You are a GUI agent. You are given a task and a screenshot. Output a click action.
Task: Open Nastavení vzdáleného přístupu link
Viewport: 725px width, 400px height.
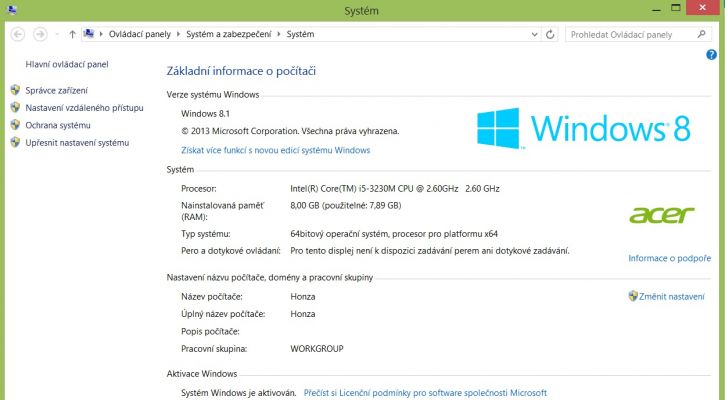(x=84, y=108)
